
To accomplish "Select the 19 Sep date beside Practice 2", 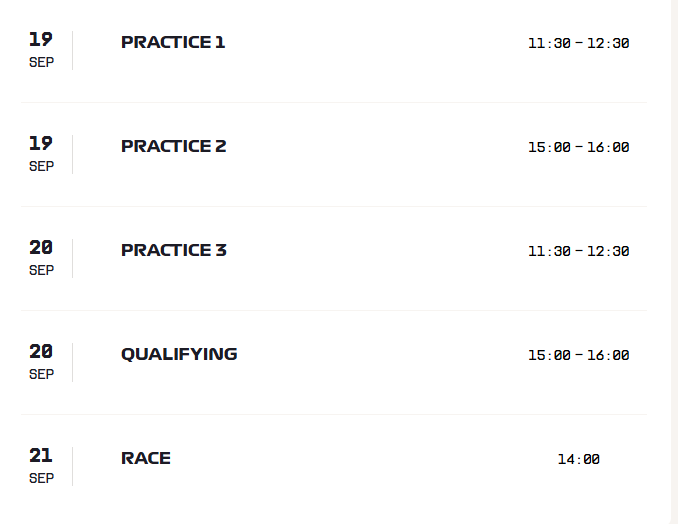I will click(x=42, y=154).
